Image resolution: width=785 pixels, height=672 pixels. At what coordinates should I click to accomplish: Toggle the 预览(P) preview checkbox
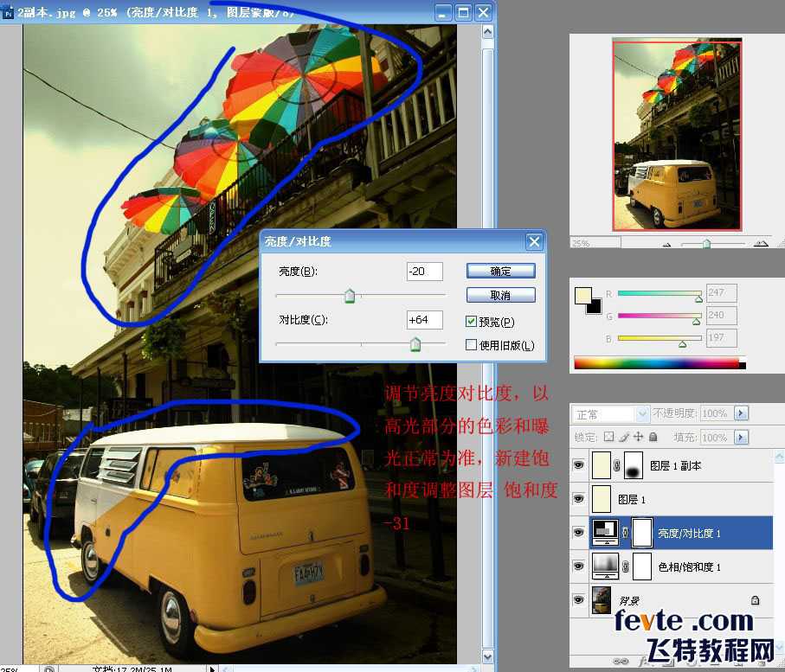click(471, 321)
